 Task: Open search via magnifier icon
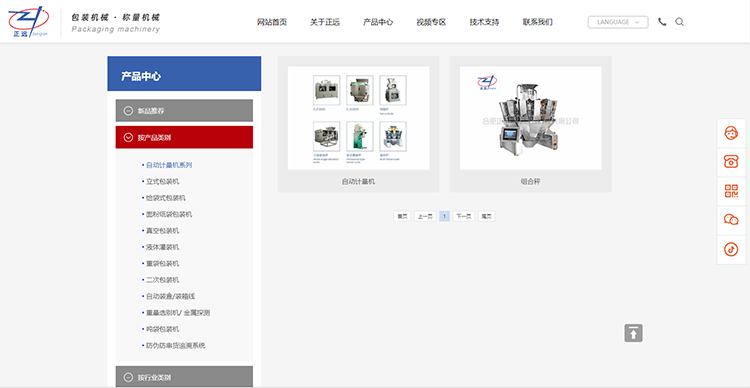pyautogui.click(x=679, y=22)
